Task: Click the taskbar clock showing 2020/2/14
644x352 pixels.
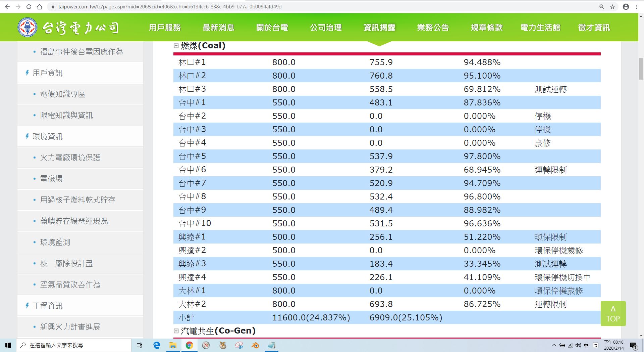Action: (x=614, y=345)
